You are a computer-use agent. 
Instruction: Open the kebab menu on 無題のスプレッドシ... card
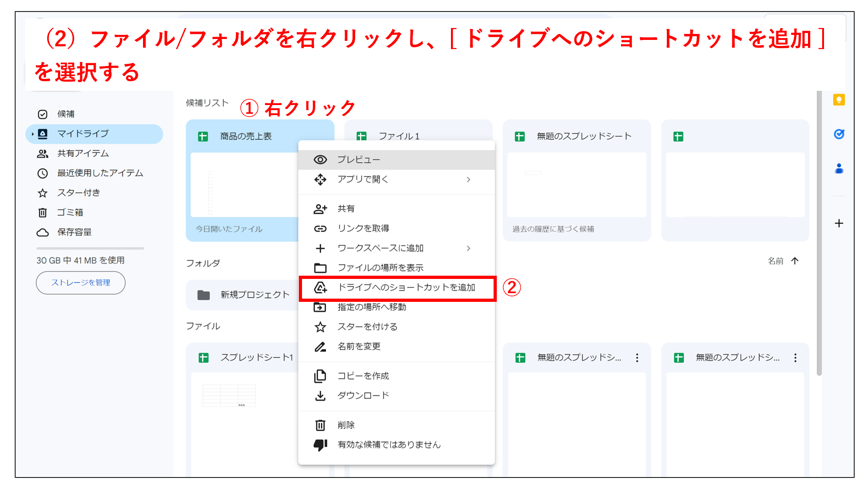pyautogui.click(x=637, y=358)
